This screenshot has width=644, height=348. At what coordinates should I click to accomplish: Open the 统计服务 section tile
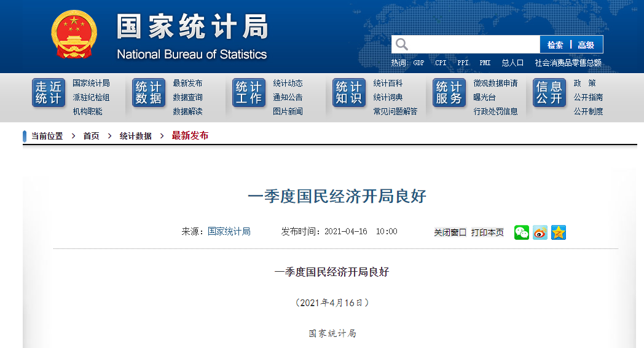tap(449, 93)
